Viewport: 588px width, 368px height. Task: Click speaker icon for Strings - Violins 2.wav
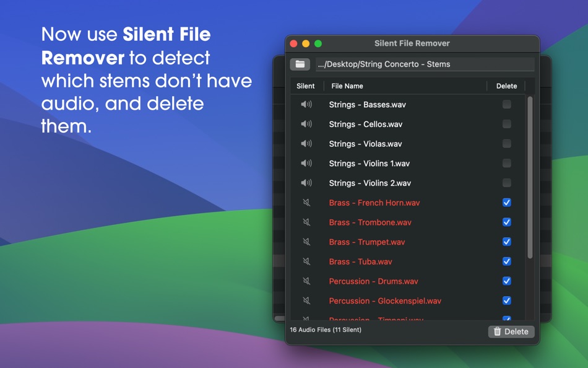pyautogui.click(x=306, y=183)
